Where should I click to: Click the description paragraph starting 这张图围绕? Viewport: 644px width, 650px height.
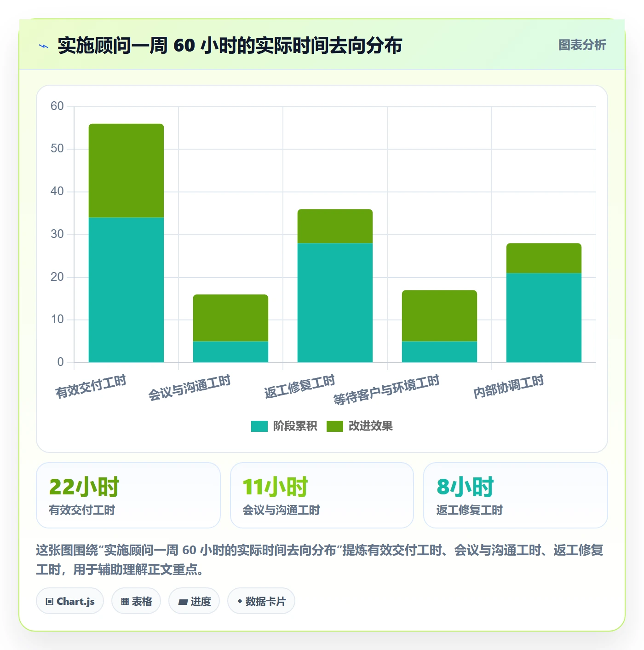click(320, 560)
